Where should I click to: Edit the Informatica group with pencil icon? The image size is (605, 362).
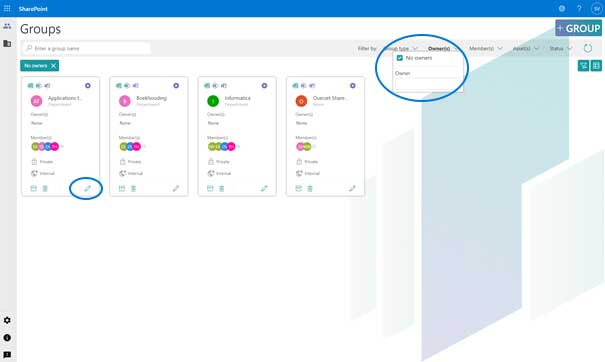[x=264, y=188]
